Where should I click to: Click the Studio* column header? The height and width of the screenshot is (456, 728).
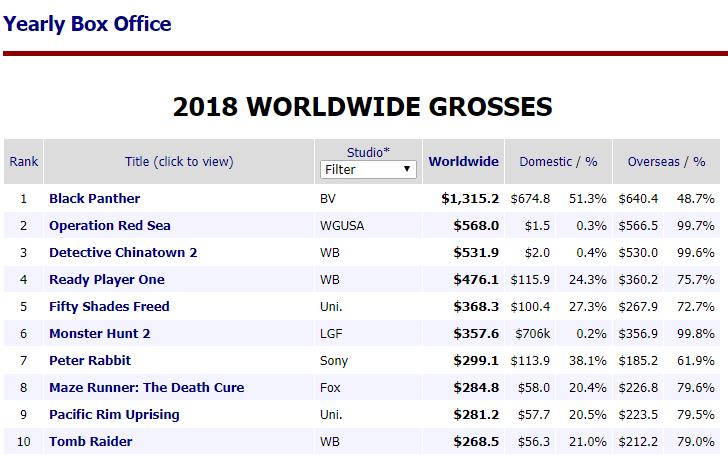coord(368,152)
